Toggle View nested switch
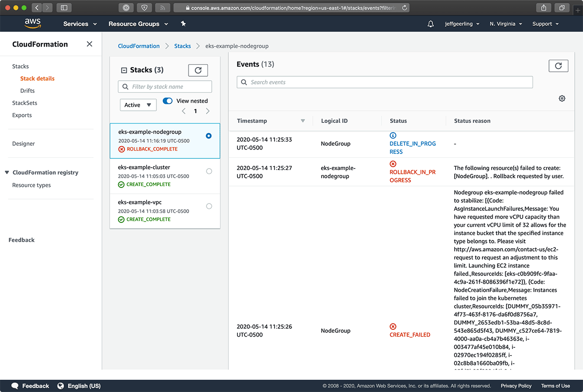This screenshot has width=583, height=392. (x=168, y=101)
